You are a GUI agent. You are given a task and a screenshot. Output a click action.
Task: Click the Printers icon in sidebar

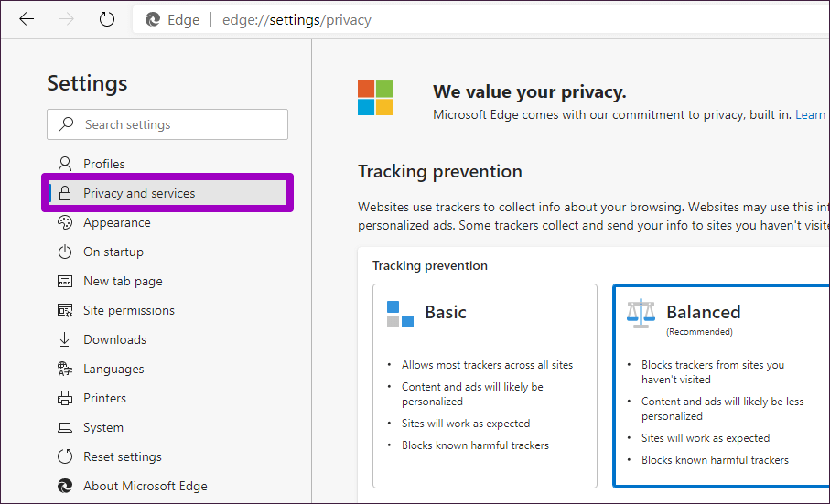(65, 398)
